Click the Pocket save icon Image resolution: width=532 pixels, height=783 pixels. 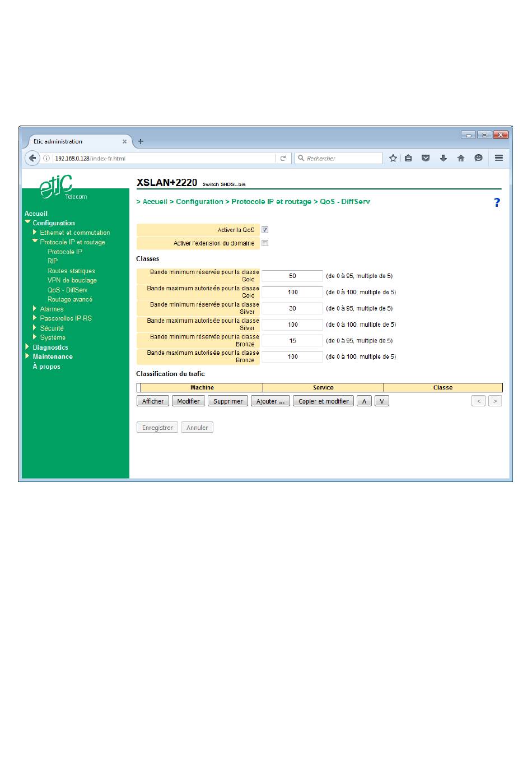pyautogui.click(x=426, y=158)
